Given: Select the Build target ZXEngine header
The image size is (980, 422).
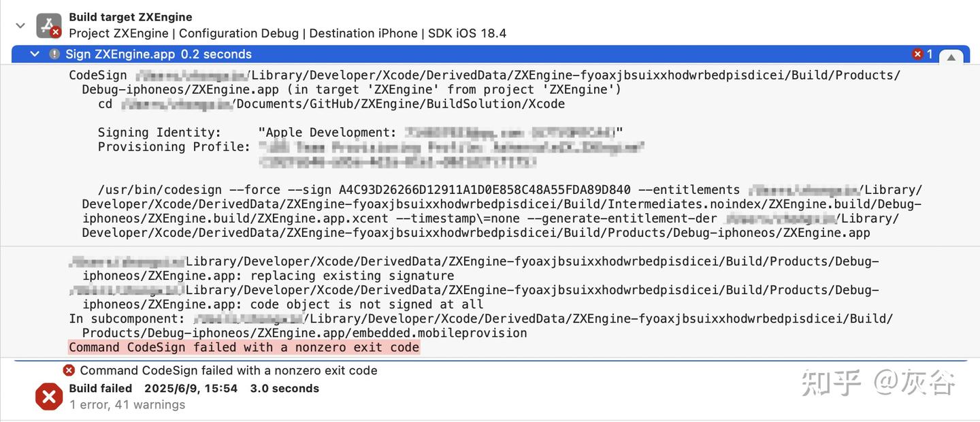Looking at the screenshot, I should [x=131, y=17].
